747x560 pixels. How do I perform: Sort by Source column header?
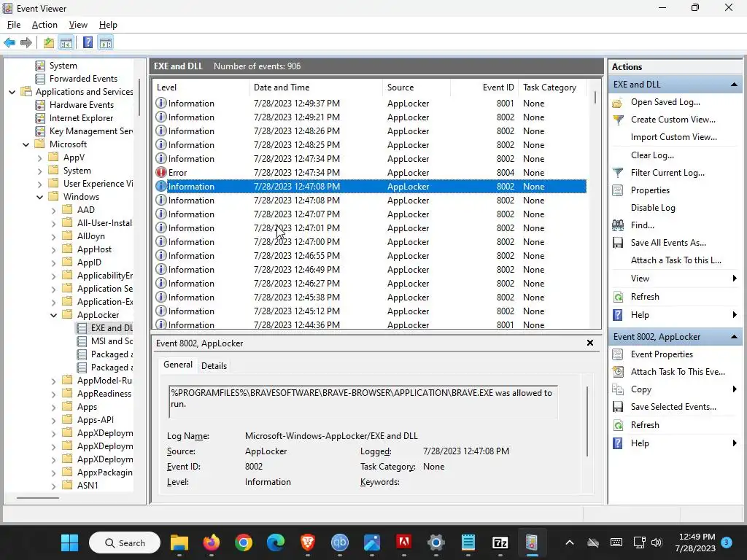[417, 87]
